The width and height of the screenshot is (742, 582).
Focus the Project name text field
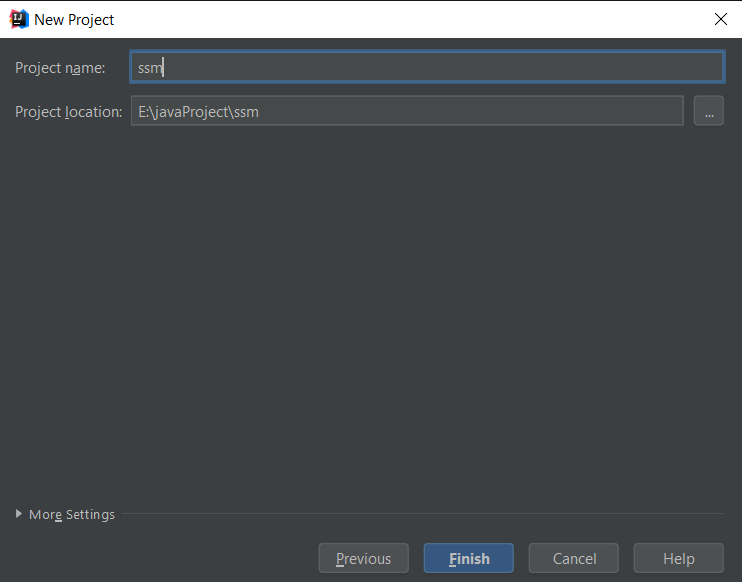click(x=426, y=67)
